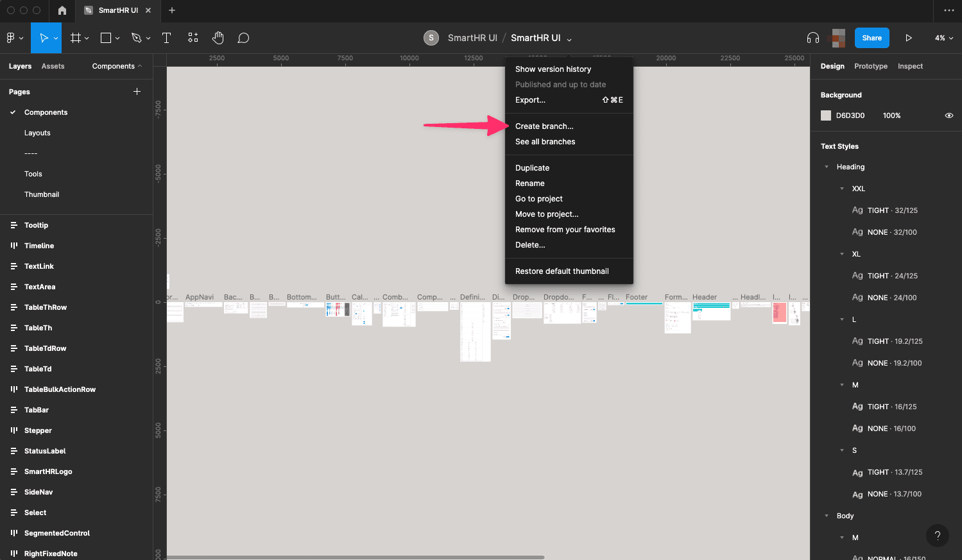Screen dimensions: 962x560
Task: Select the Rectangle shape tool
Action: (x=107, y=38)
